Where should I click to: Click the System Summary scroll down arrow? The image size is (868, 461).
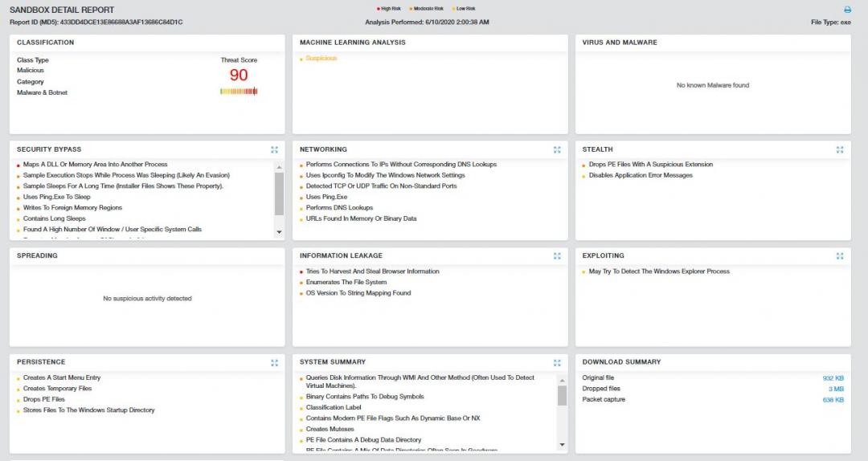(562, 445)
